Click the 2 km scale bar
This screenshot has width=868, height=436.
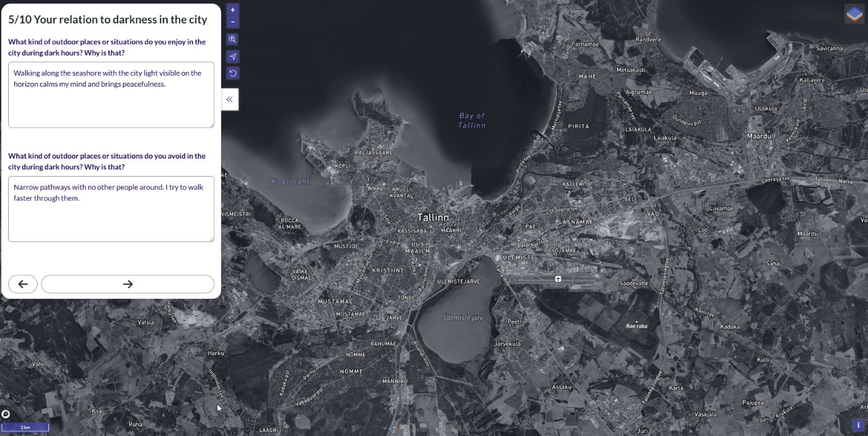25,427
